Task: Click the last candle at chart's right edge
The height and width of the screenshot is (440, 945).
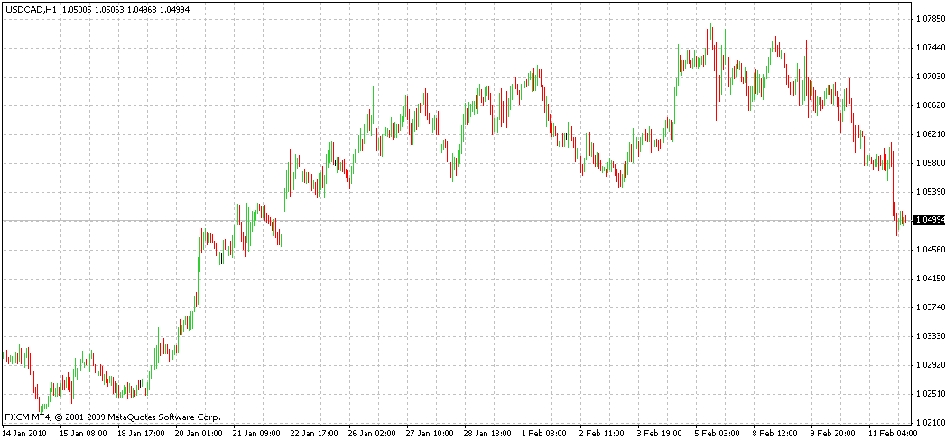Action: [904, 218]
